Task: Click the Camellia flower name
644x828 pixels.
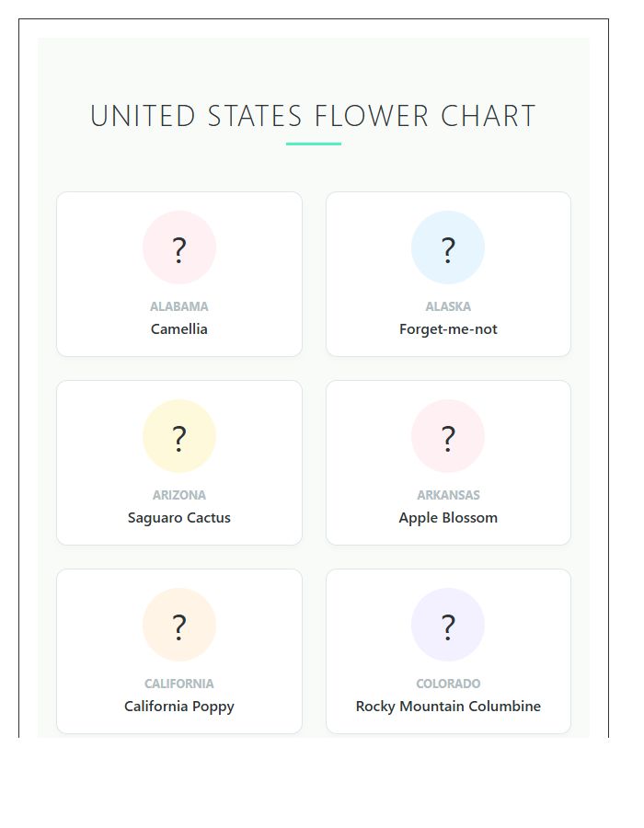Action: 178,328
